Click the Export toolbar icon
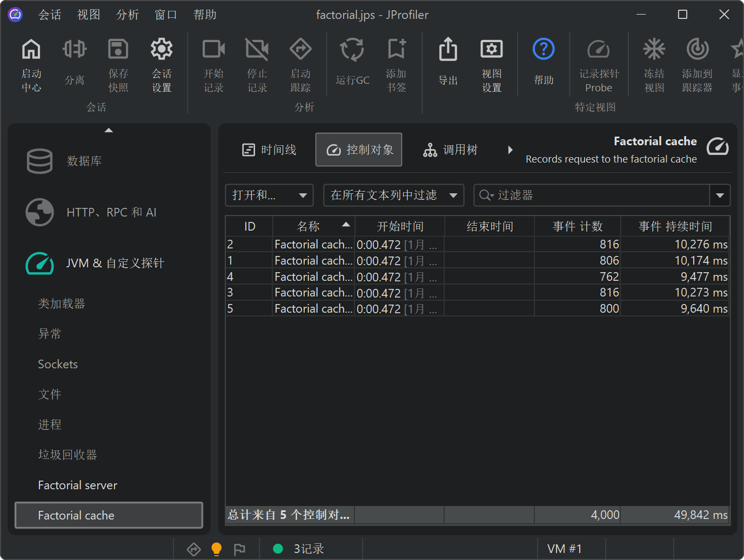Viewport: 744px width, 560px height. [448, 50]
